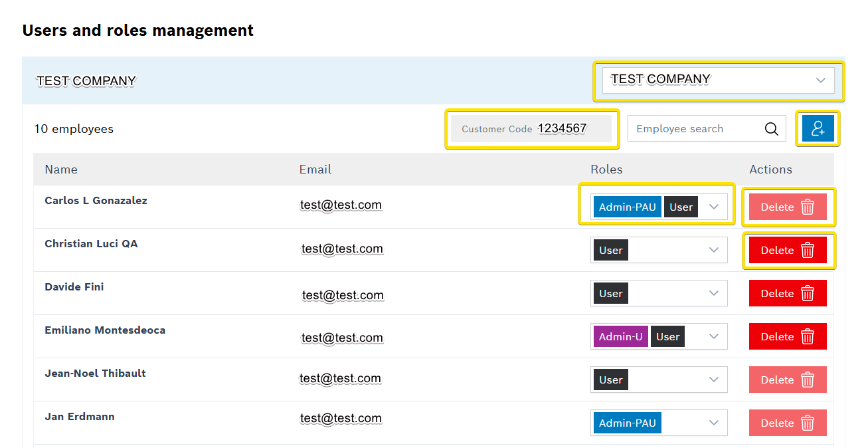Image resolution: width=868 pixels, height=448 pixels.
Task: Delete employee Jean-Noel Thibault
Action: (788, 380)
